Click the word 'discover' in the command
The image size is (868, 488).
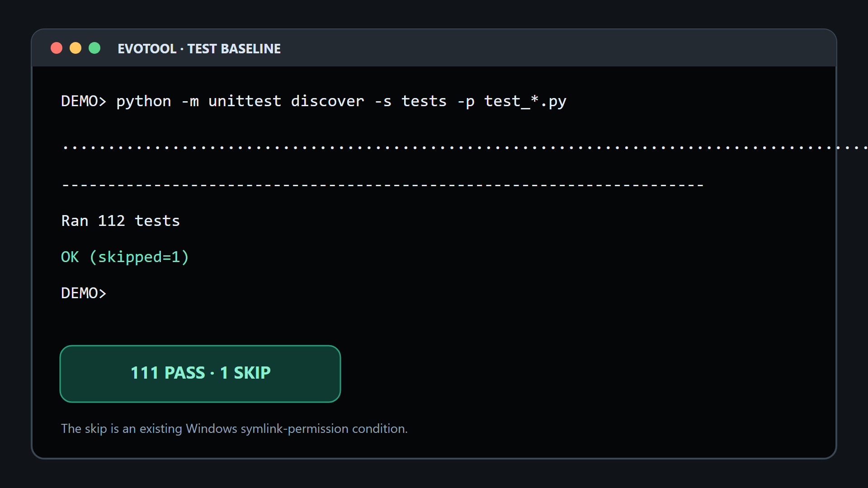click(327, 101)
